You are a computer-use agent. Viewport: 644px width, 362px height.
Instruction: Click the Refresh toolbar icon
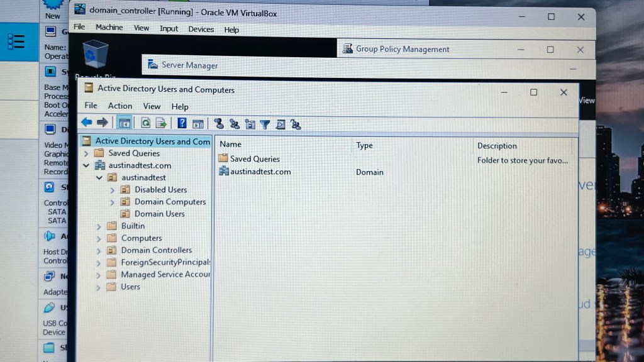pyautogui.click(x=145, y=123)
